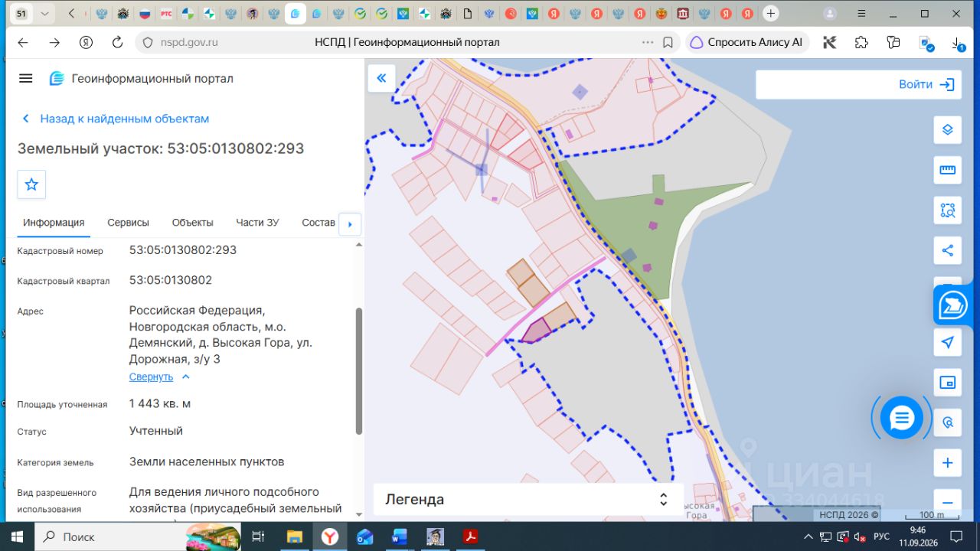Click the highlighted purple parcel on map
980x551 pixels.
pyautogui.click(x=537, y=331)
